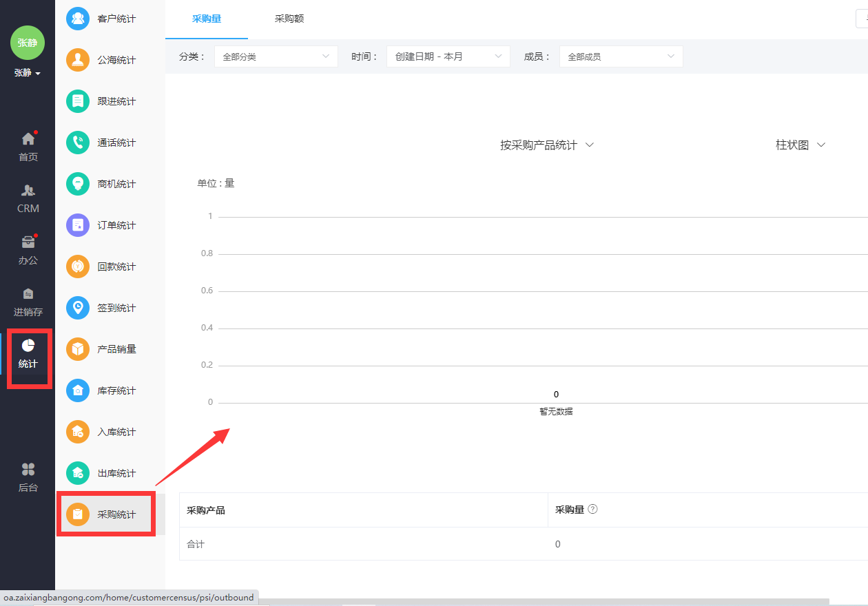
Task: Click the 张静 green avatar circle
Action: 28,43
